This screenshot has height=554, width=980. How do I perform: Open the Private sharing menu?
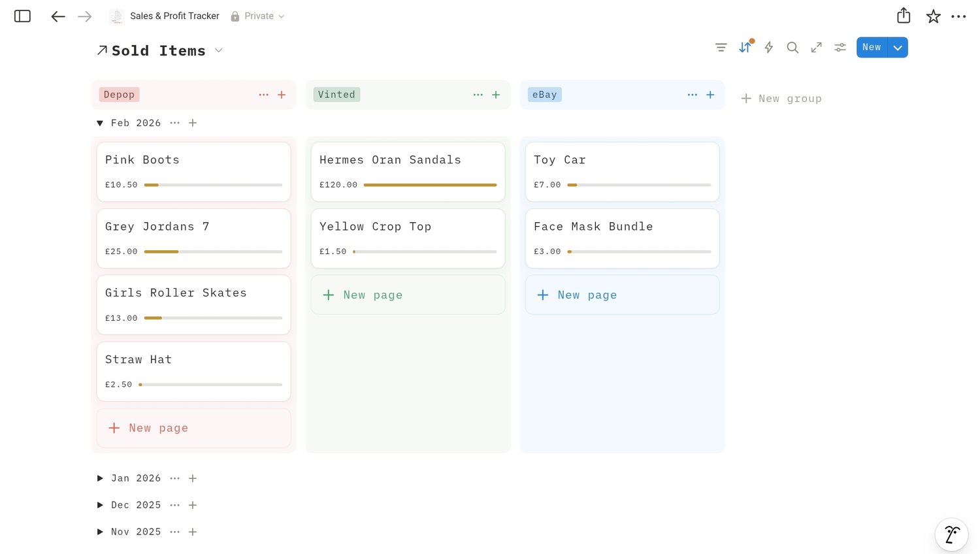(x=258, y=16)
